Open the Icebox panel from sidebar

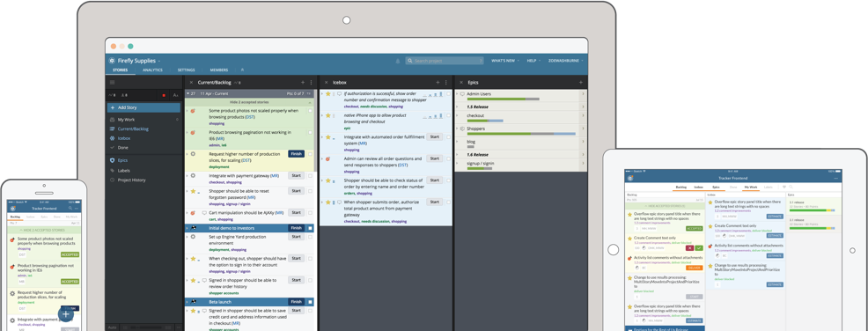tap(123, 138)
